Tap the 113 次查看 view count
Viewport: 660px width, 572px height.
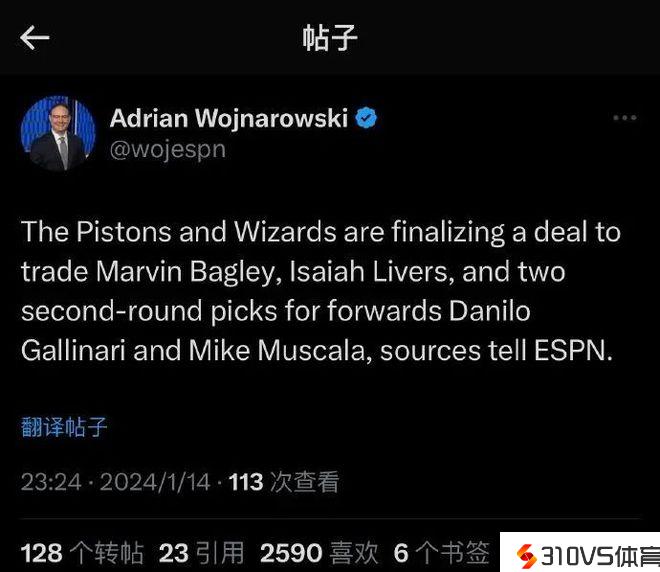[x=284, y=482]
